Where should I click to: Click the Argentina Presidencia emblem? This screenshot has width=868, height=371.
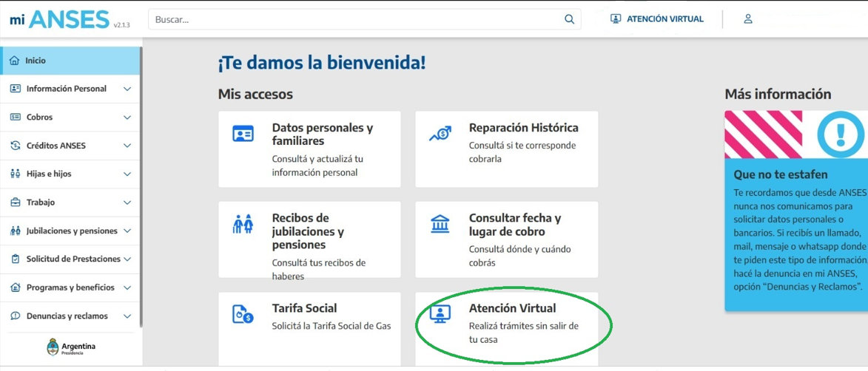click(x=53, y=347)
